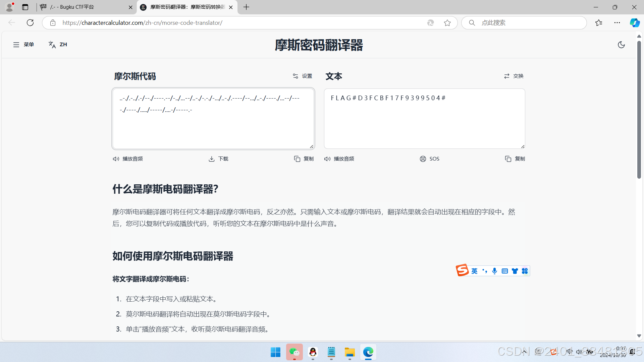Play audio for the translated text
This screenshot has height=362, width=644.
(339, 159)
